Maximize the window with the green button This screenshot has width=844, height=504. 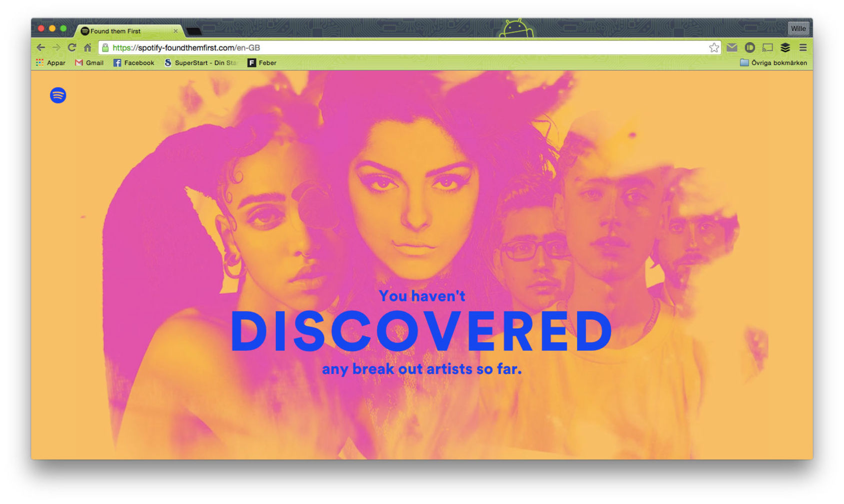pos(63,28)
